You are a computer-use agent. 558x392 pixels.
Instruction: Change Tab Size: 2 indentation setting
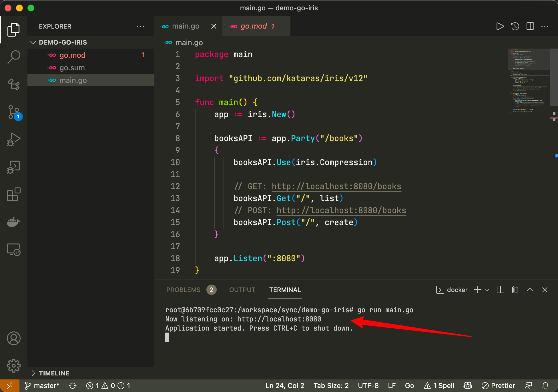pyautogui.click(x=331, y=386)
